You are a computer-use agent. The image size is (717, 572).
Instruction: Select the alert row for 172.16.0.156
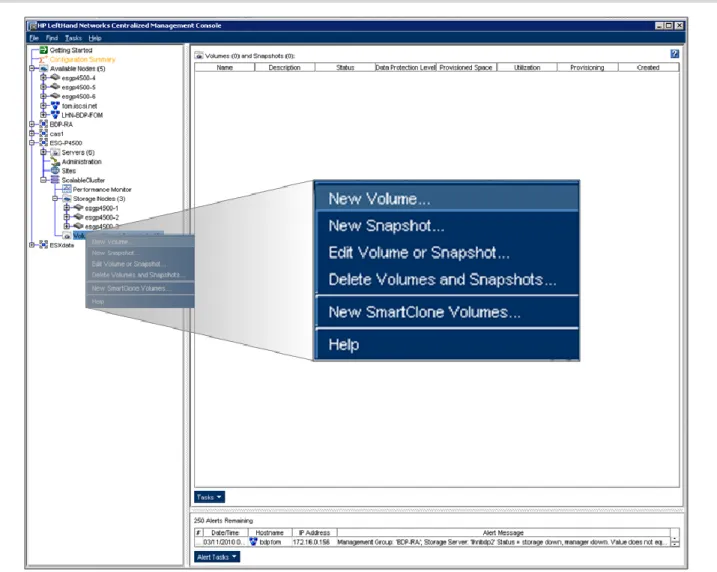[432, 542]
